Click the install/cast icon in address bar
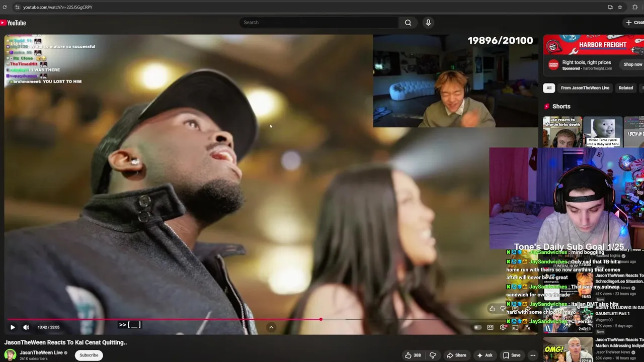The image size is (644, 362). (x=610, y=7)
